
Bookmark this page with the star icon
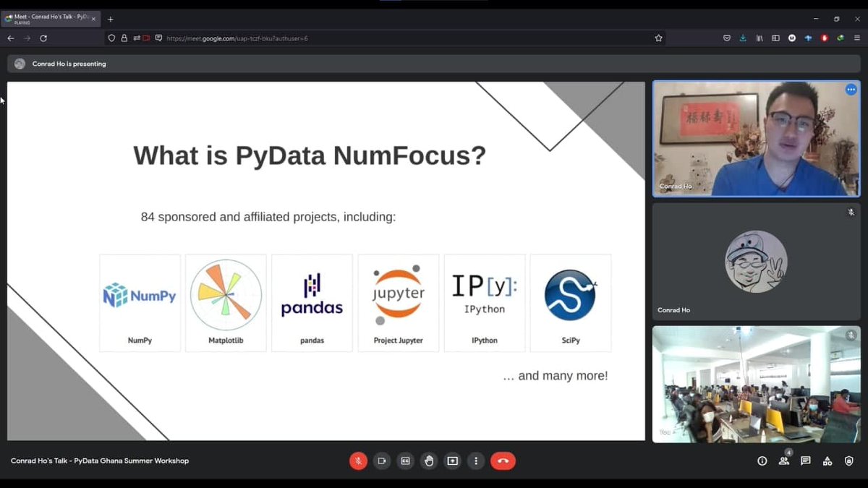point(658,38)
